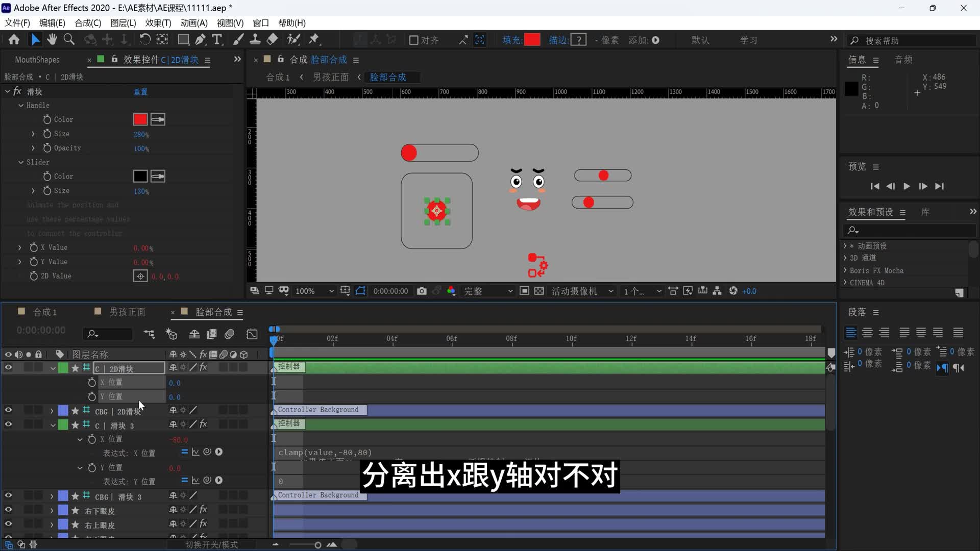This screenshot has height=551, width=980.
Task: Toggle stopwatch for Handle Size
Action: point(47,134)
